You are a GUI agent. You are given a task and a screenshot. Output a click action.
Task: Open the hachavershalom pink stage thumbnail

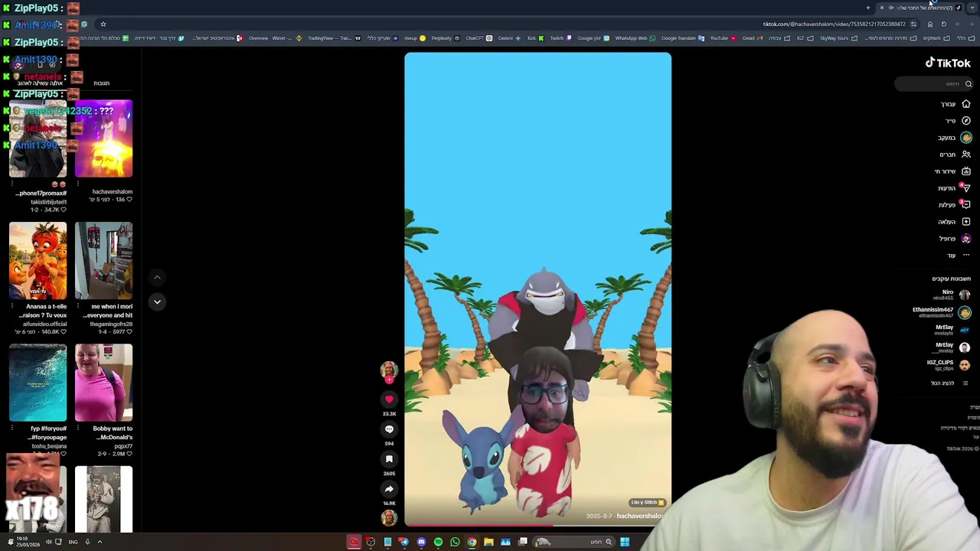[103, 139]
